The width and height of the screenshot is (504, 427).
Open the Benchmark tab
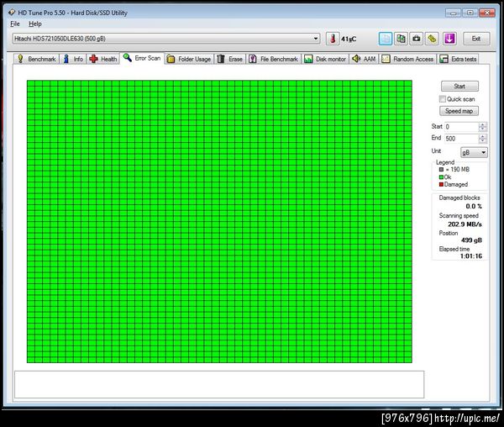[37, 59]
